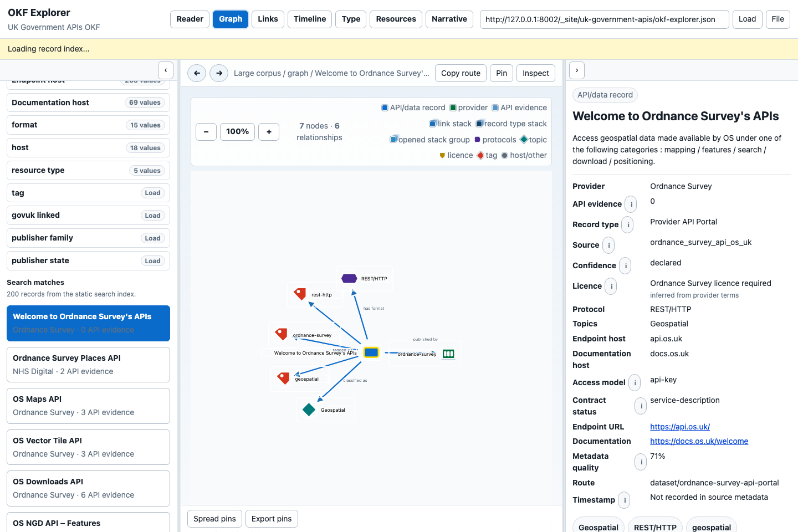Show Licence field info
The height and width of the screenshot is (532, 798).
tap(611, 286)
